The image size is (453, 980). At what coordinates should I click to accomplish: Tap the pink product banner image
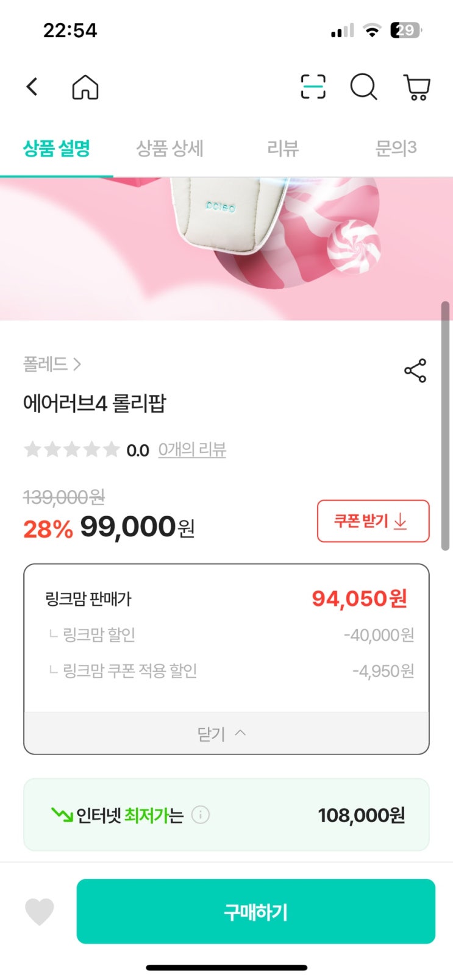pos(226,249)
